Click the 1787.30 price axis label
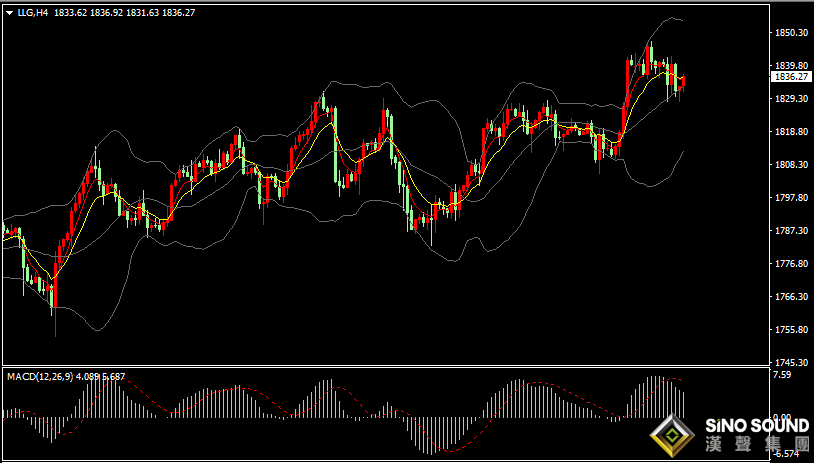 (x=791, y=230)
